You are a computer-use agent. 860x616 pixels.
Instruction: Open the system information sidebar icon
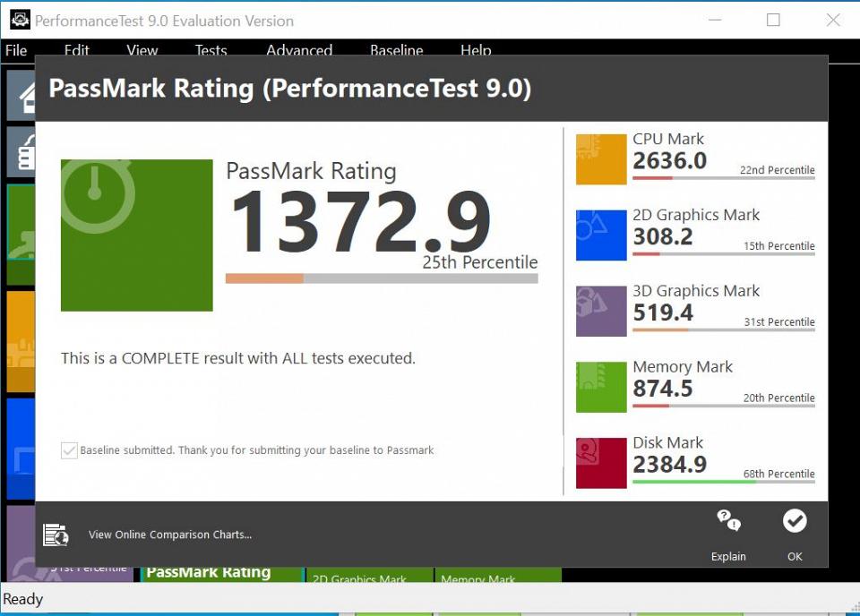coord(21,152)
